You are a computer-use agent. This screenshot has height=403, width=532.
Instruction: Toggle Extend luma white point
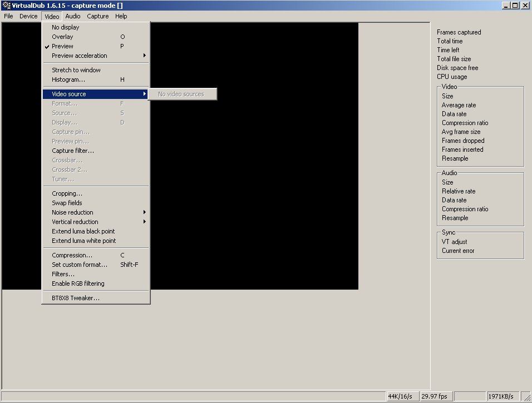tap(96, 241)
